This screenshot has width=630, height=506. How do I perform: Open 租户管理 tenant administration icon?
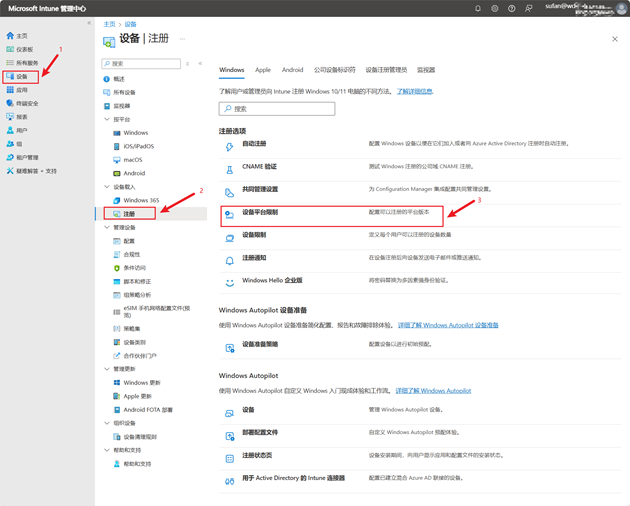click(10, 157)
